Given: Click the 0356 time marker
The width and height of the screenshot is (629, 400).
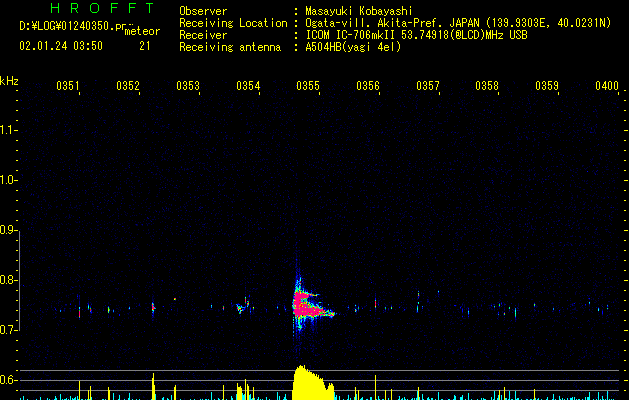Looking at the screenshot, I should 368,86.
